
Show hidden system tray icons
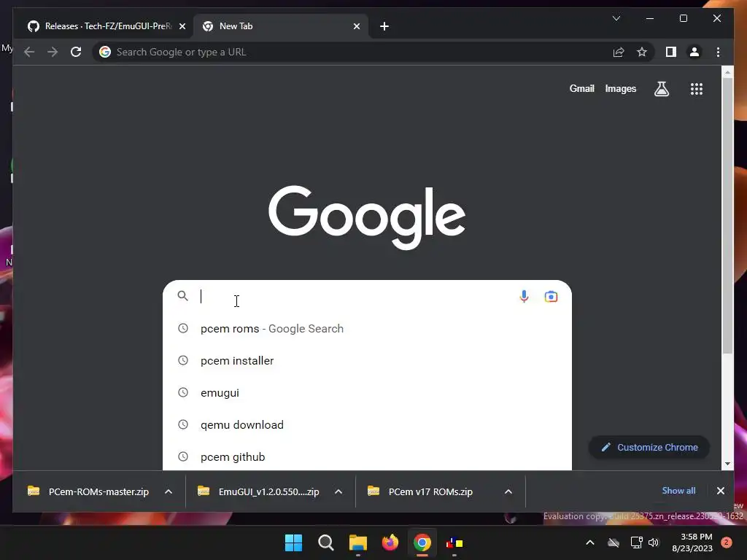(x=589, y=542)
